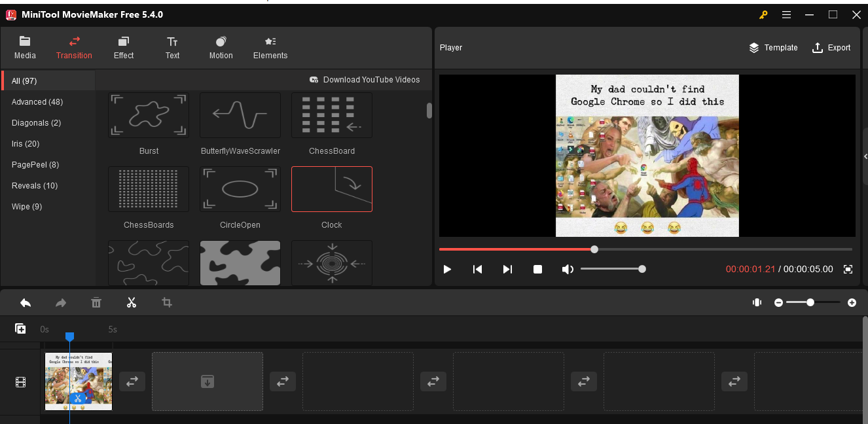Select the Clock transition thumbnail
Viewport: 868px width, 424px height.
(332, 189)
